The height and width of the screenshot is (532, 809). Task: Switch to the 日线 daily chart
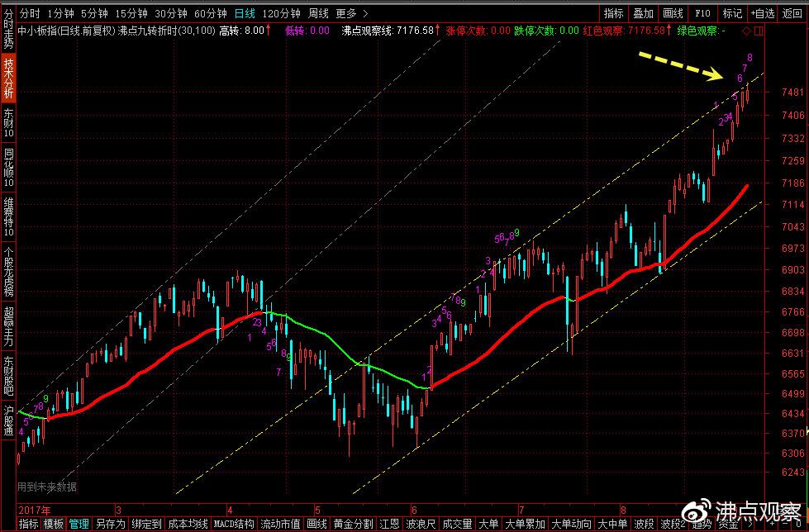[245, 13]
